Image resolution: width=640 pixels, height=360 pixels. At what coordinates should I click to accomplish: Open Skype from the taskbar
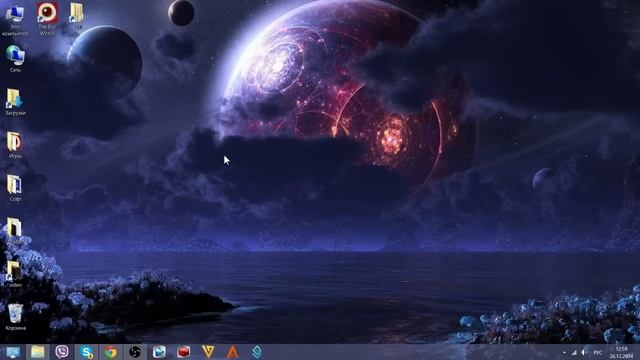click(x=87, y=352)
